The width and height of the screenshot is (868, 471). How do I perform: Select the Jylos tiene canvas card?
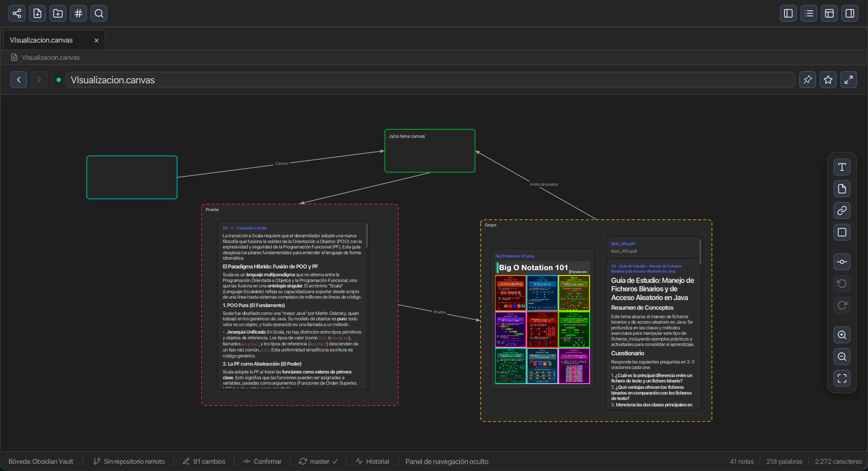point(430,151)
